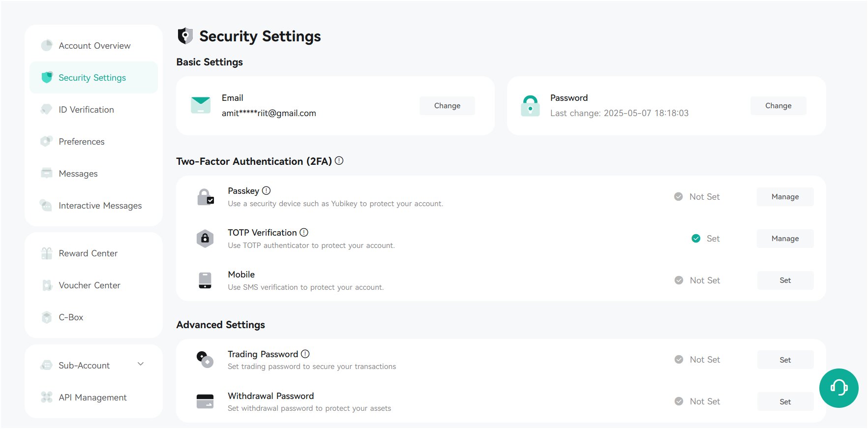Image resolution: width=868 pixels, height=429 pixels.
Task: Click the Not Set status check for Passkey
Action: tap(678, 197)
